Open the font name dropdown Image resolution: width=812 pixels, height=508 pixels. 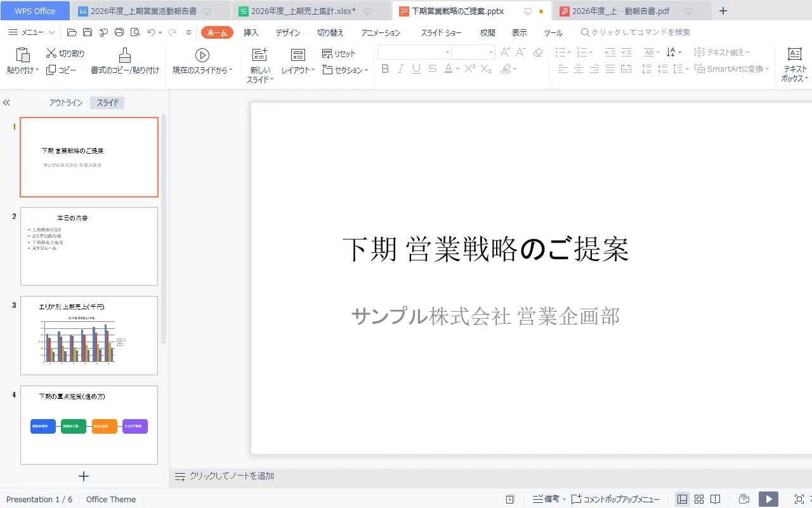click(447, 53)
